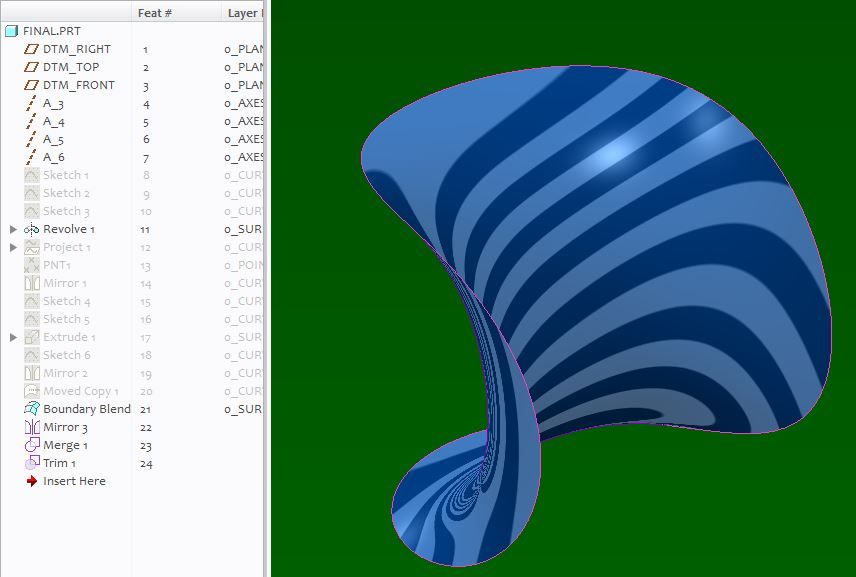
Task: Click the Sketch 3 feature icon
Action: (x=32, y=211)
